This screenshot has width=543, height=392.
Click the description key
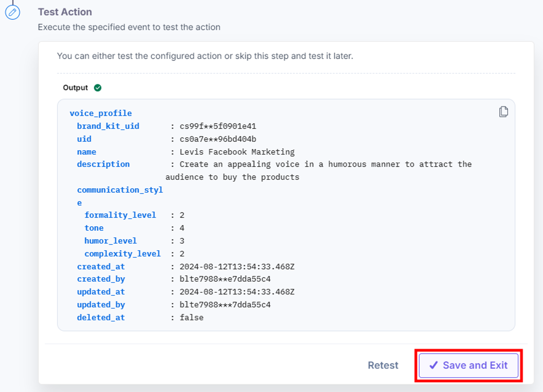pyautogui.click(x=103, y=164)
